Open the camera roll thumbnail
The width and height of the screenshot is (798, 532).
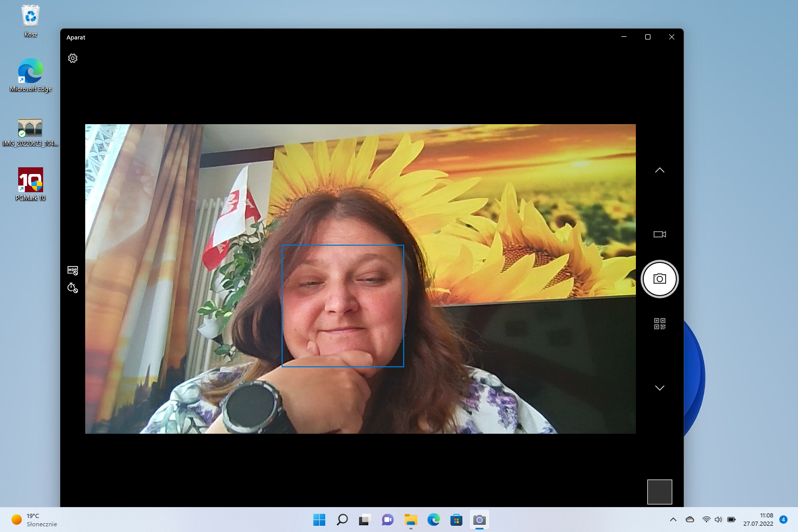(x=659, y=491)
